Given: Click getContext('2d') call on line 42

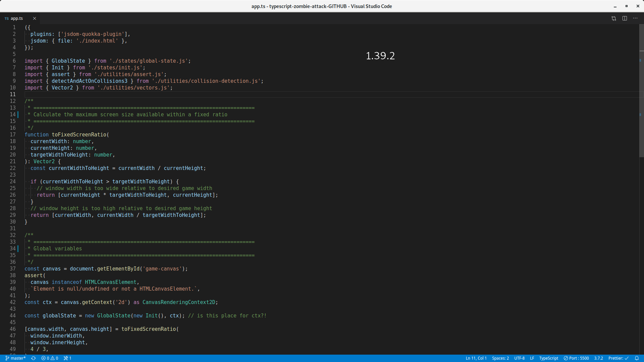Looking at the screenshot, I should point(106,302).
